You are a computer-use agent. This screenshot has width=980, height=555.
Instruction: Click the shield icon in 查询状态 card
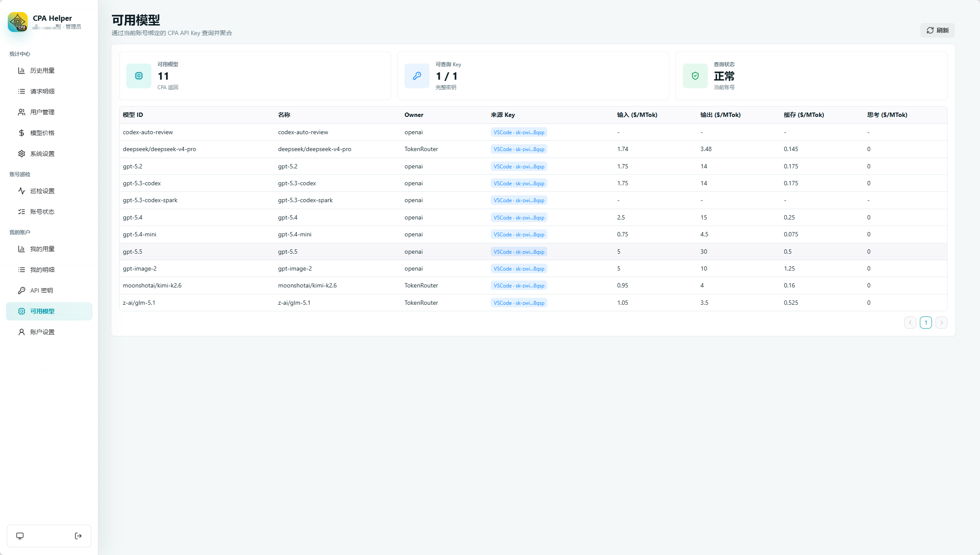click(x=695, y=76)
